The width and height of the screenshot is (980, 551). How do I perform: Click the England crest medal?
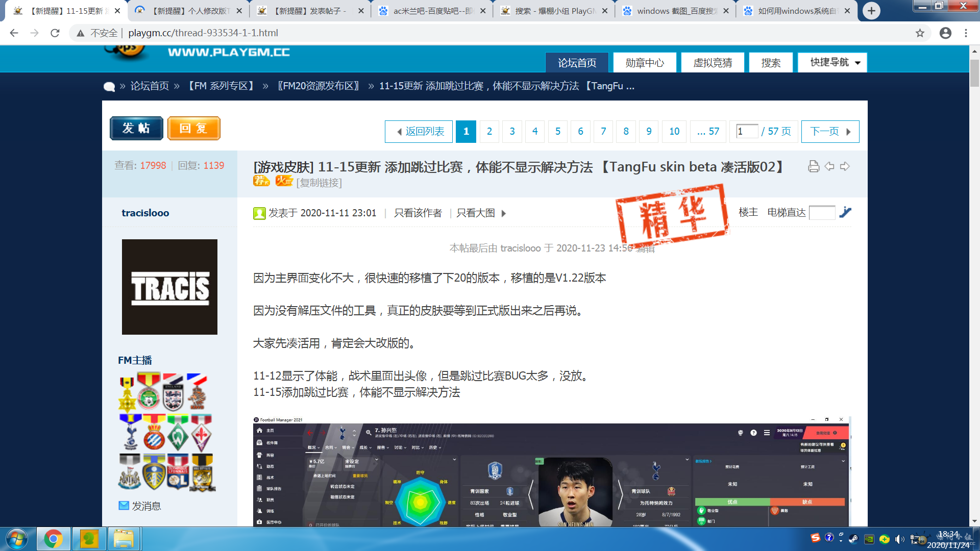(173, 392)
